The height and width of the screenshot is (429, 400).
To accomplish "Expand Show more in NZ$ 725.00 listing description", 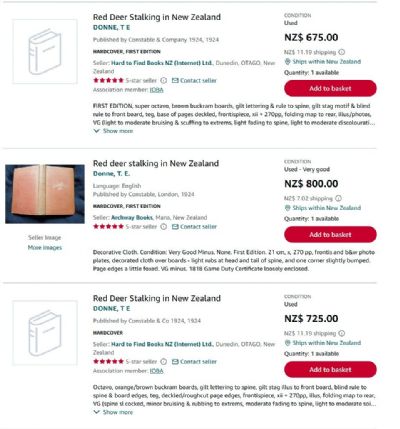I will (x=113, y=412).
